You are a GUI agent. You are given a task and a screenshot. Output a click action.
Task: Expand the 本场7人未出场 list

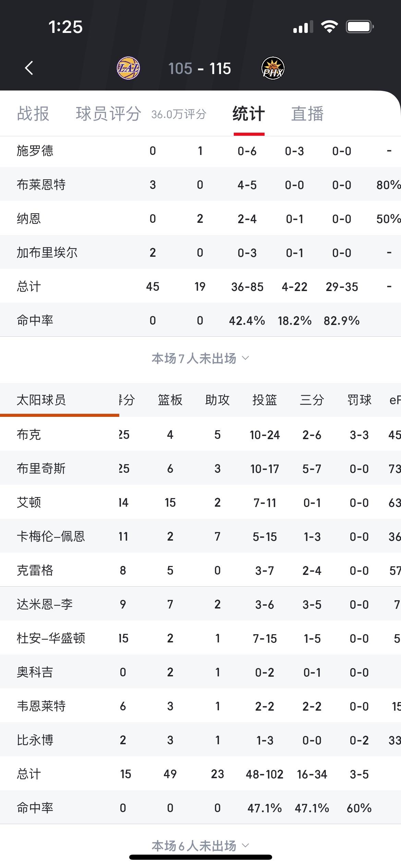point(200,359)
